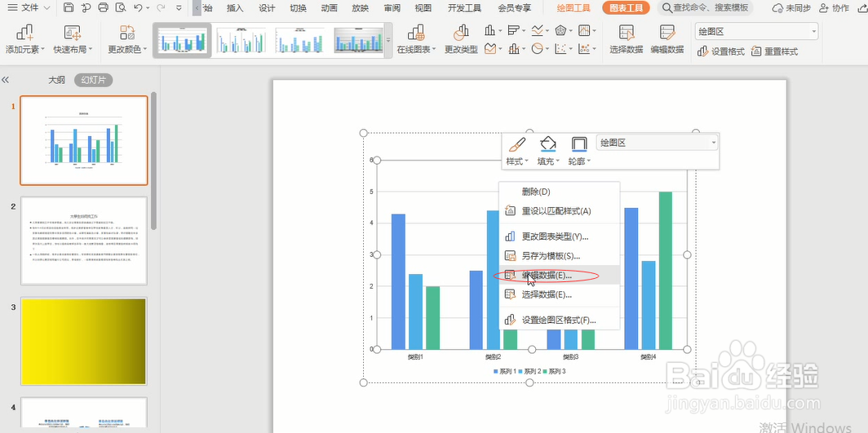
Task: Open the quick access customize dropdown
Action: (179, 7)
